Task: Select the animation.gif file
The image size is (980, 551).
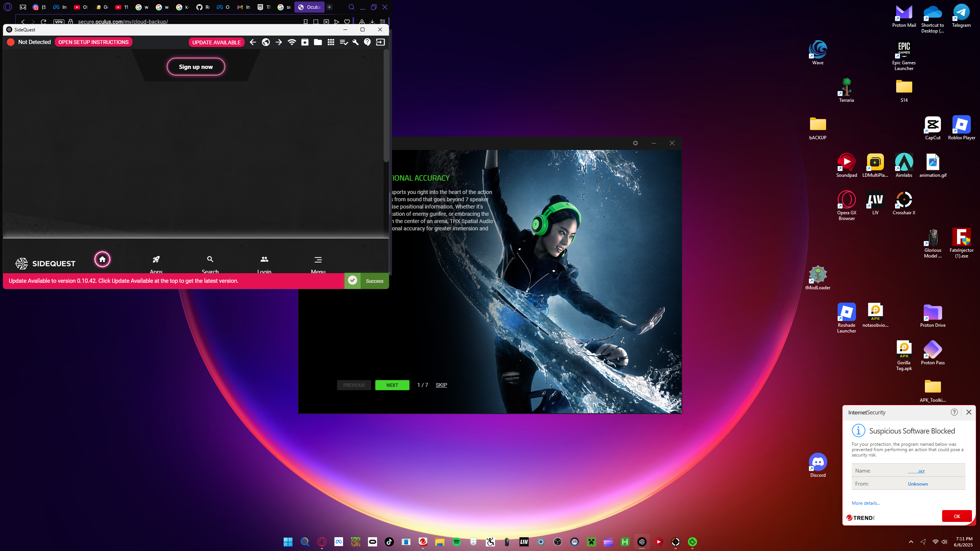Action: point(933,166)
